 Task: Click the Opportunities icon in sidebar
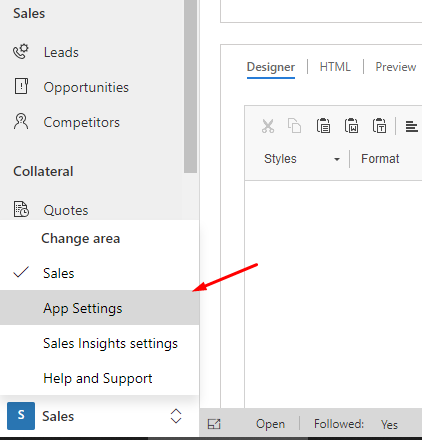[x=21, y=86]
